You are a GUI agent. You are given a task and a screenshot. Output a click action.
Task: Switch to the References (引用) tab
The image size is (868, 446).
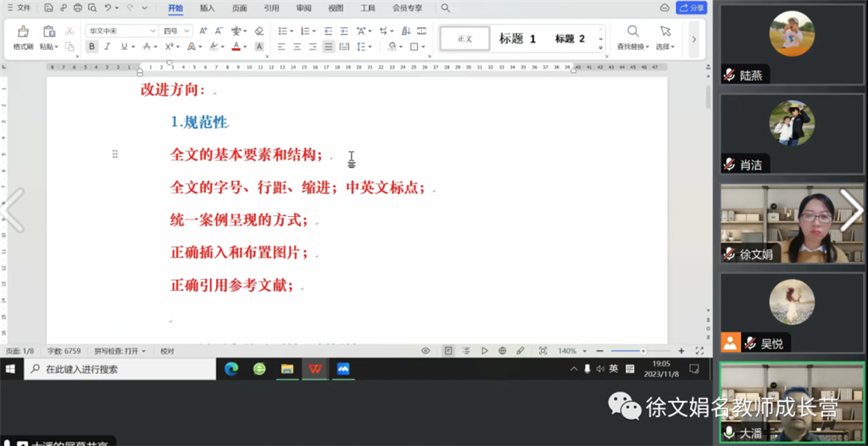point(271,8)
